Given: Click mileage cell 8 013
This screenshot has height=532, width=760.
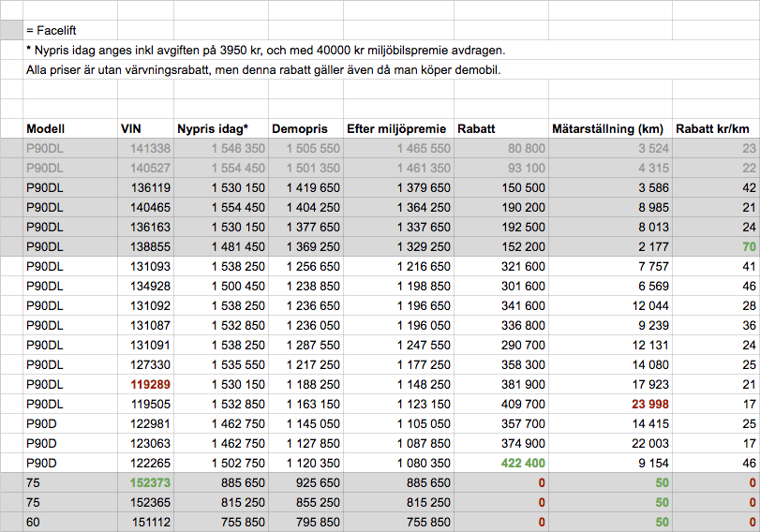Looking at the screenshot, I should tap(610, 227).
